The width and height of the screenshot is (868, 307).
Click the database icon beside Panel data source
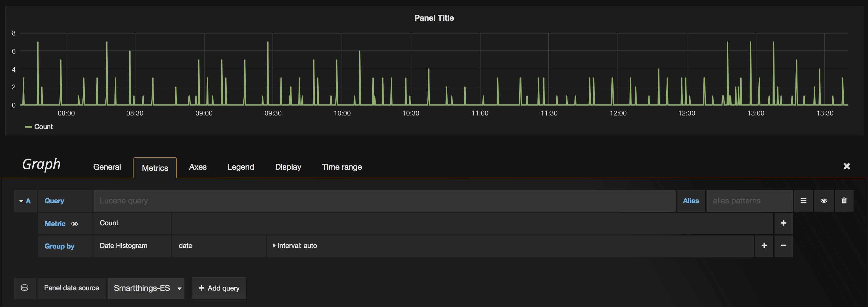pos(25,288)
